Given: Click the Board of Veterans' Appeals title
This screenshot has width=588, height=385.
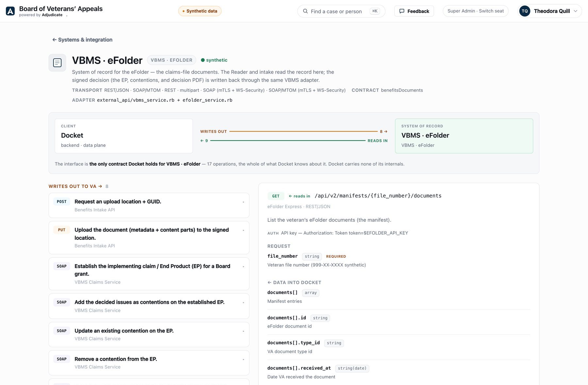Looking at the screenshot, I should click(61, 9).
